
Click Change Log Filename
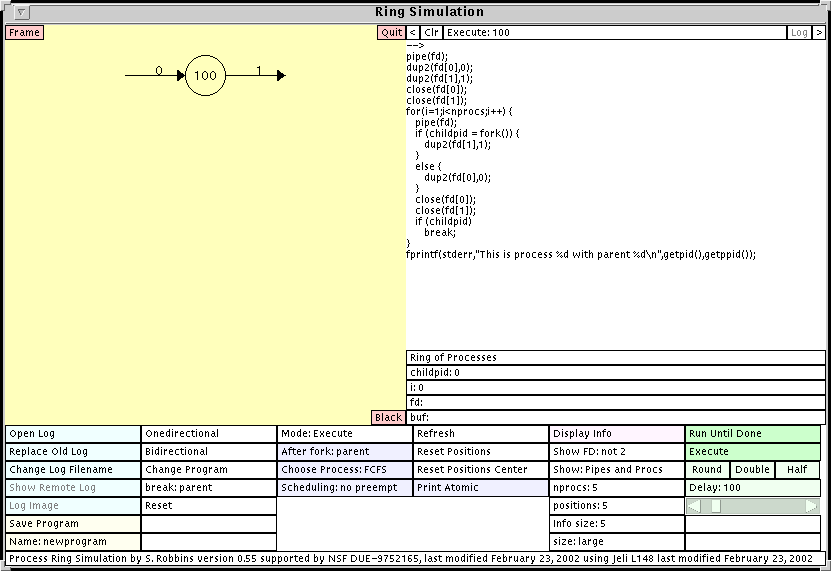pos(73,470)
